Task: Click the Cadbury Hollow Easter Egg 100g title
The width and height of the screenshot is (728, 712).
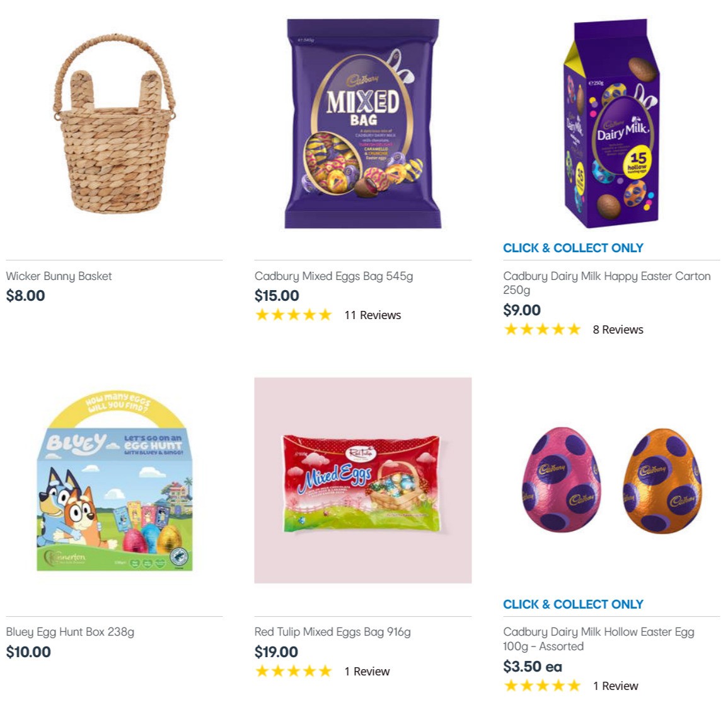Action: pyautogui.click(x=598, y=638)
